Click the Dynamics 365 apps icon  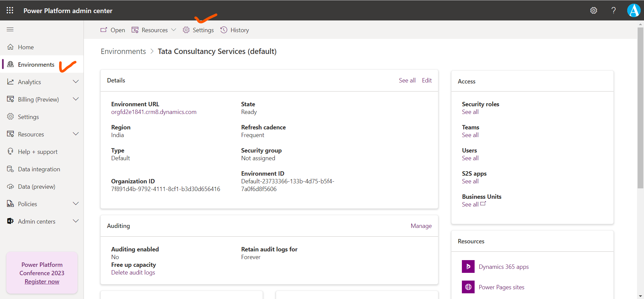[468, 267]
